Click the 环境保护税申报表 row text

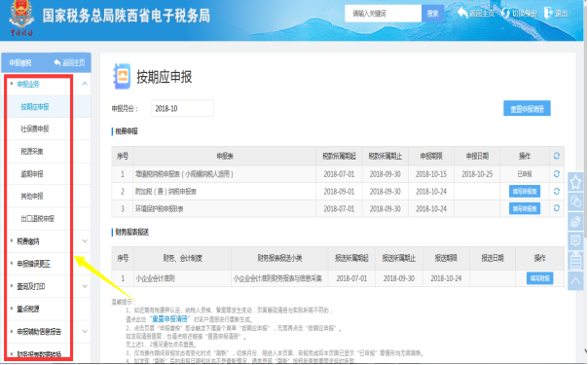point(160,208)
